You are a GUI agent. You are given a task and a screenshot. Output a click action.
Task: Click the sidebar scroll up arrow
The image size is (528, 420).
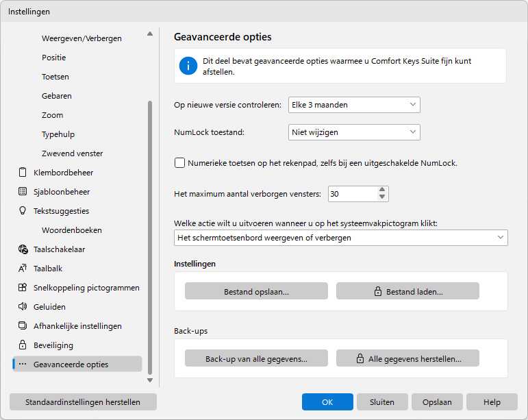[150, 34]
